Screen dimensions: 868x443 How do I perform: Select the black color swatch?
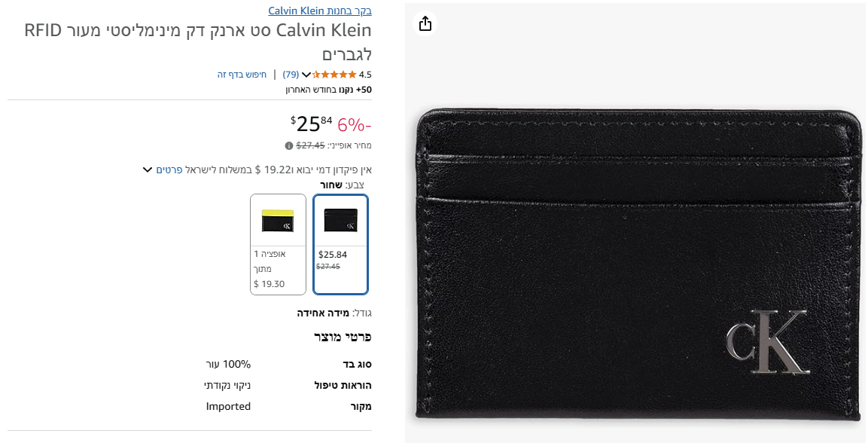point(340,243)
